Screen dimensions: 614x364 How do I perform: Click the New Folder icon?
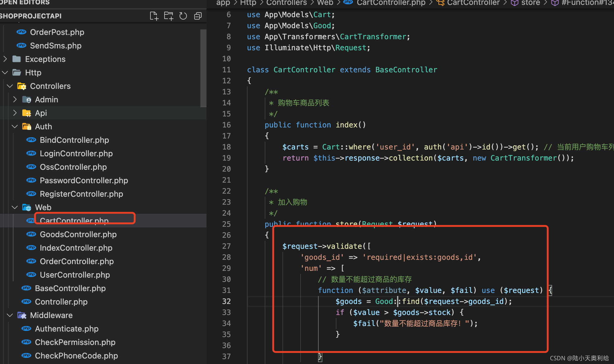click(169, 16)
